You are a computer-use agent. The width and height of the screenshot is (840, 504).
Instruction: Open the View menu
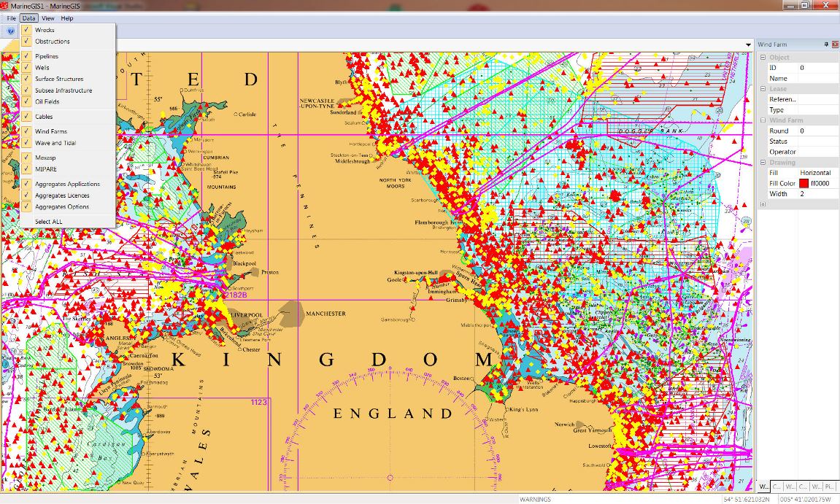coord(47,18)
